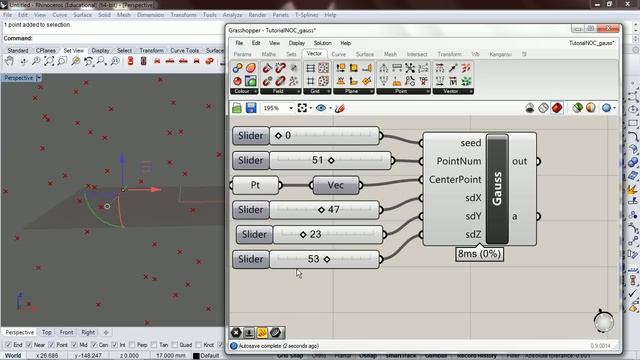Screen dimensions: 640x360
Task: Toggle the End osnap checkbox
Action: point(8,345)
